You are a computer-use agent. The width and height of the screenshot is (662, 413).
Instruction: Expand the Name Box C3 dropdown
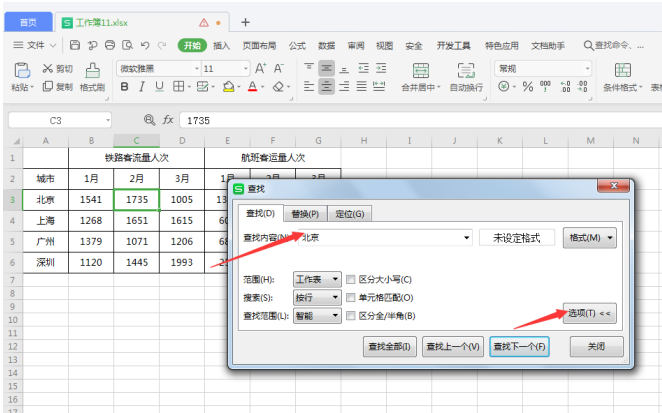pos(108,120)
